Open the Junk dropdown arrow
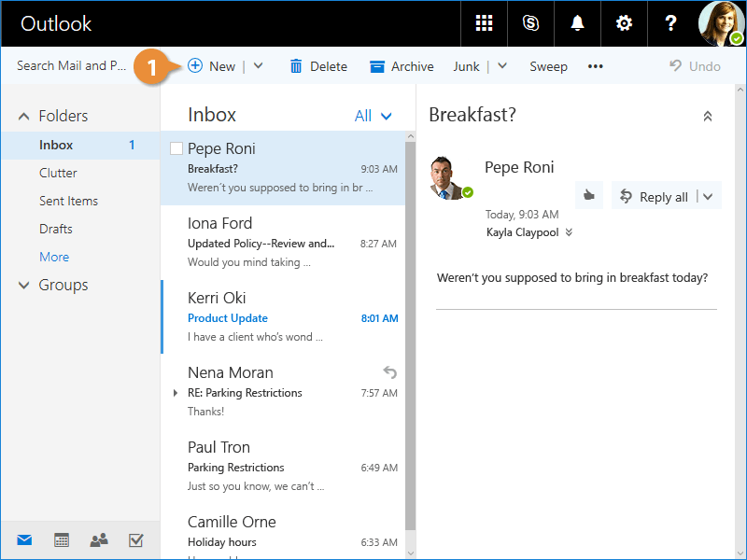This screenshot has height=560, width=747. (x=502, y=66)
